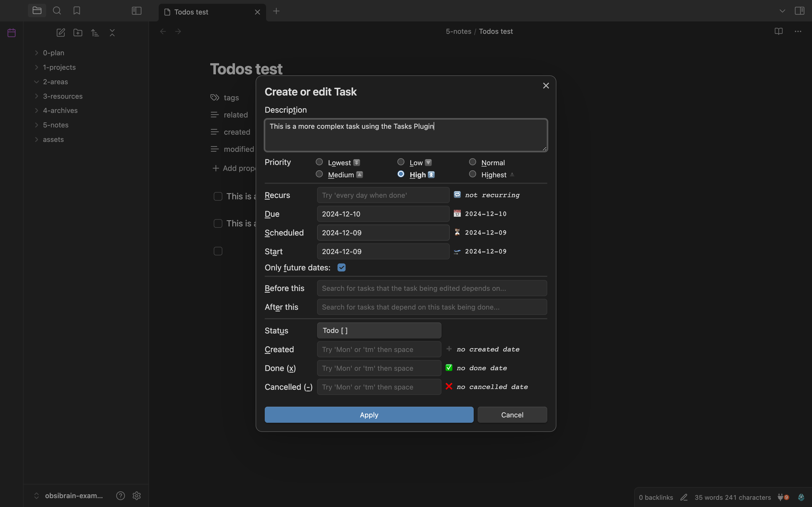Viewport: 812px width, 507px height.
Task: Expand the 5-notes folder
Action: [55, 125]
